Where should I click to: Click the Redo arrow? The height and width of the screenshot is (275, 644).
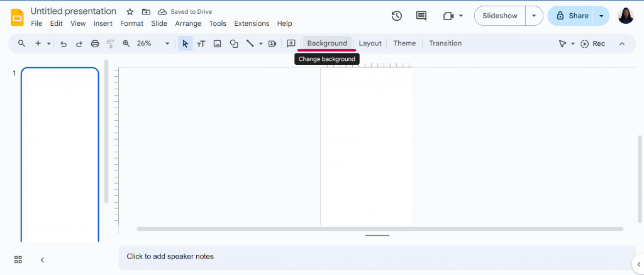click(x=79, y=43)
